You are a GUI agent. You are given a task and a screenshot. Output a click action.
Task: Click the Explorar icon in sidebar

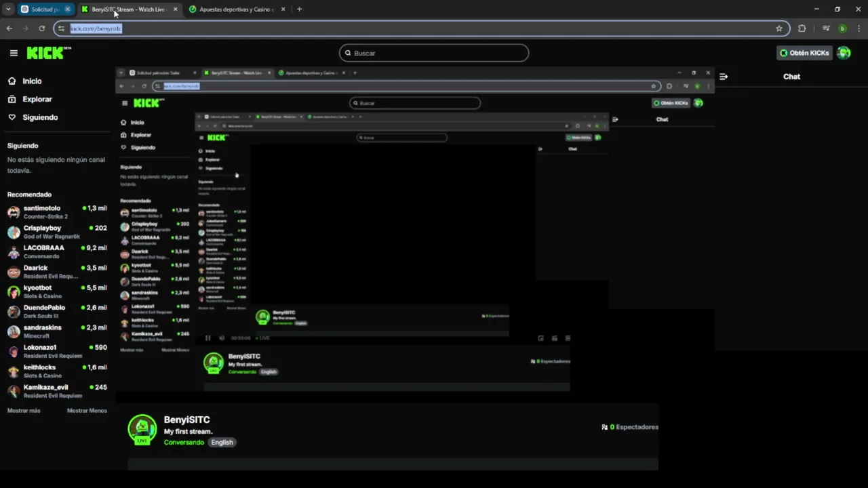tap(12, 99)
